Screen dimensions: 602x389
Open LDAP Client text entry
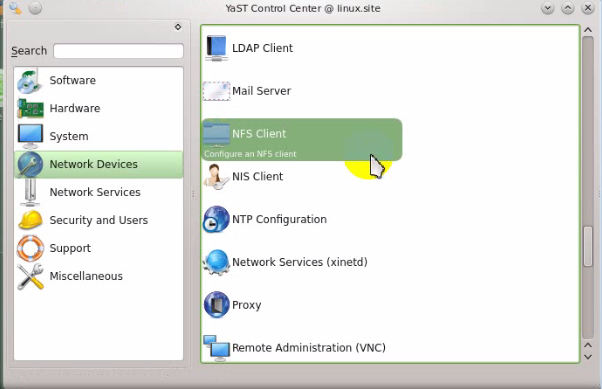point(262,48)
